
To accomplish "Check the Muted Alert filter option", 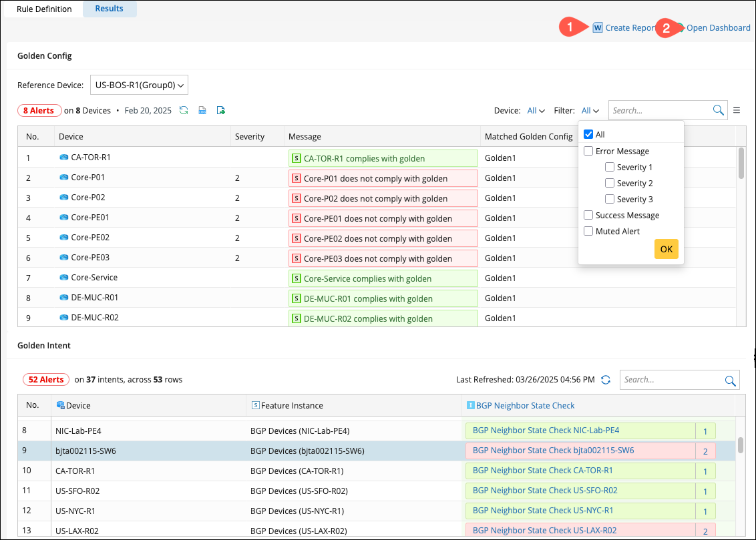I will pyautogui.click(x=588, y=231).
